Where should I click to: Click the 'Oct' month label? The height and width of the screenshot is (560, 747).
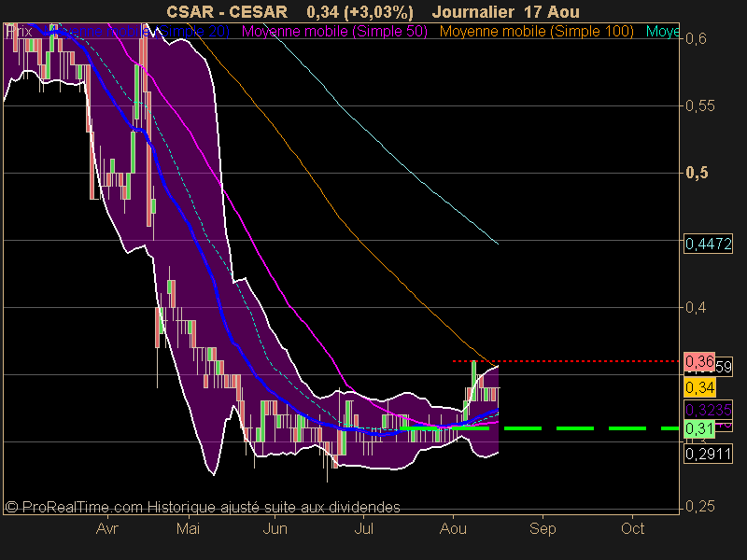[x=633, y=528]
